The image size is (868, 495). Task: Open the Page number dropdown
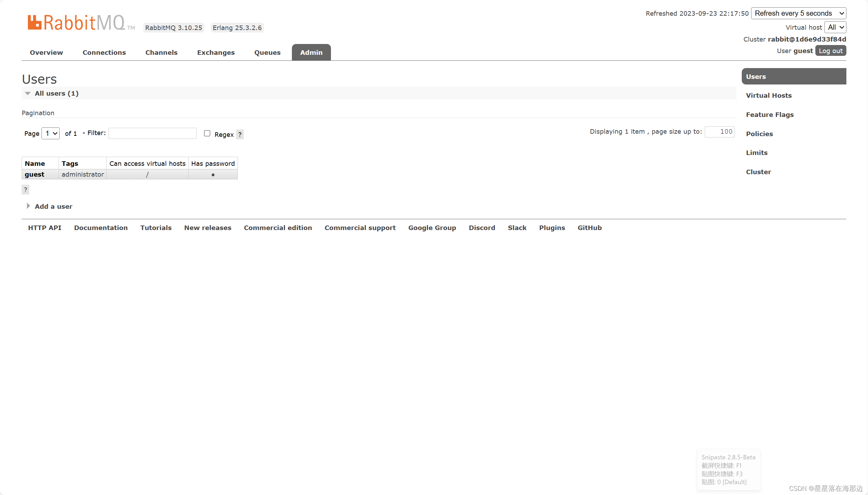(51, 133)
